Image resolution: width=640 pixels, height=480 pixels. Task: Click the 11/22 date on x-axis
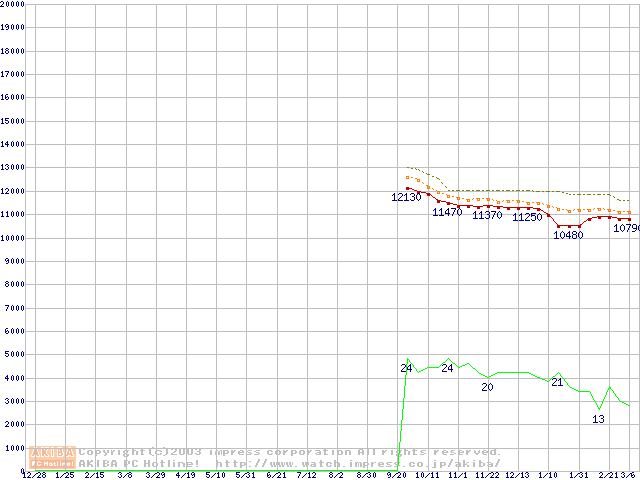(487, 475)
